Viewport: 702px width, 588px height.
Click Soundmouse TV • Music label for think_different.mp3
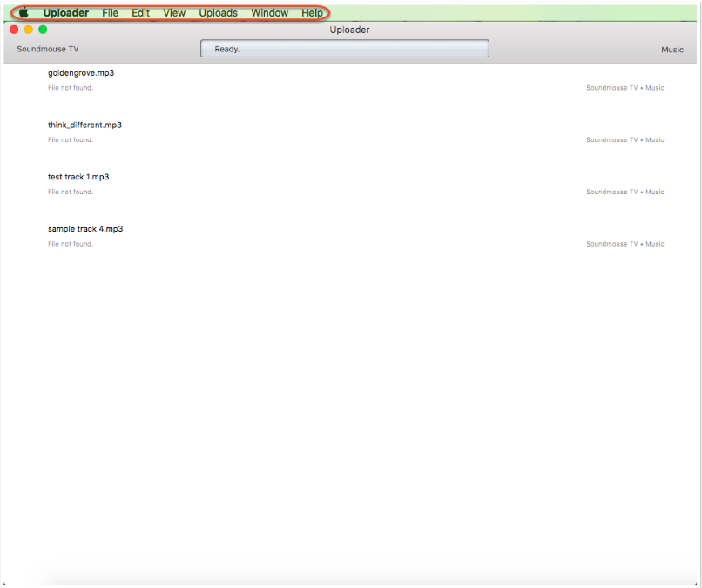coord(625,139)
